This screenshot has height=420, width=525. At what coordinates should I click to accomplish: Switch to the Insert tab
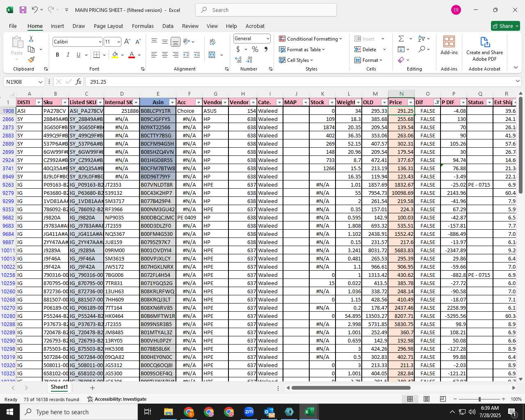(57, 26)
